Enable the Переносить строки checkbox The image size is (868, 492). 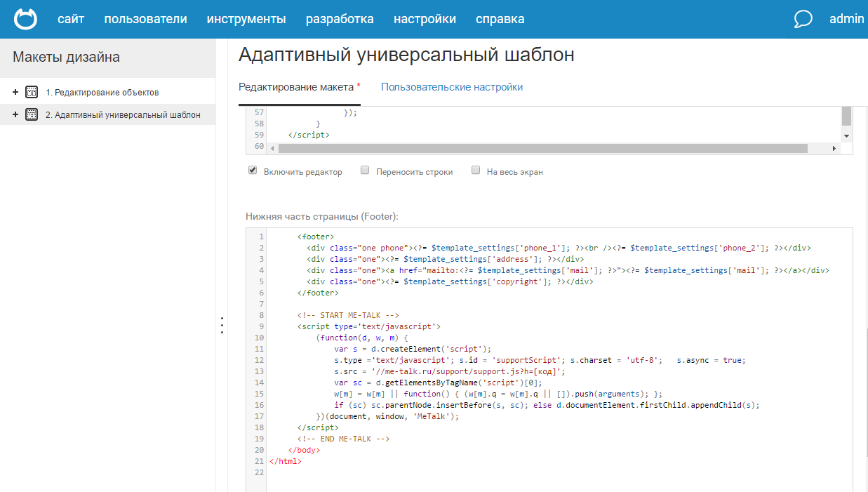click(365, 171)
